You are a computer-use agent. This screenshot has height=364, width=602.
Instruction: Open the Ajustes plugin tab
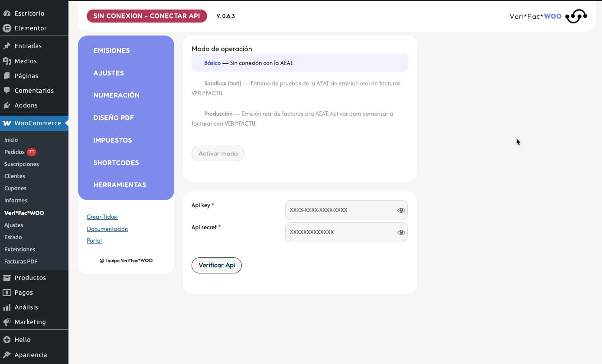click(108, 73)
